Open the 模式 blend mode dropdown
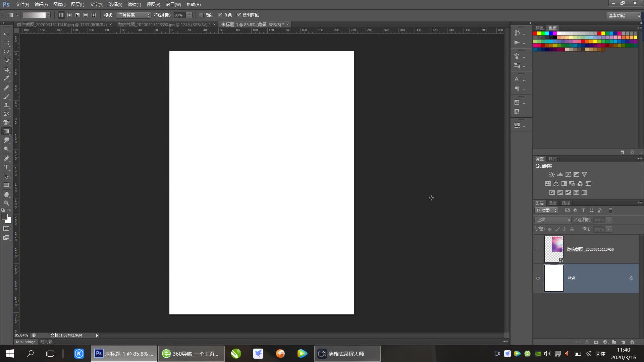Viewport: 644px width, 362px height. (x=134, y=15)
